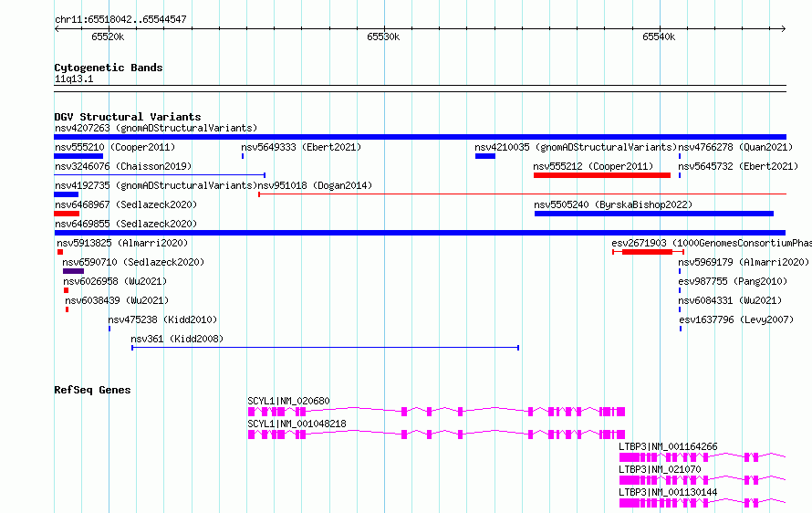Click nsv6026958 (Wu2021) label
812x513 pixels.
(x=115, y=281)
